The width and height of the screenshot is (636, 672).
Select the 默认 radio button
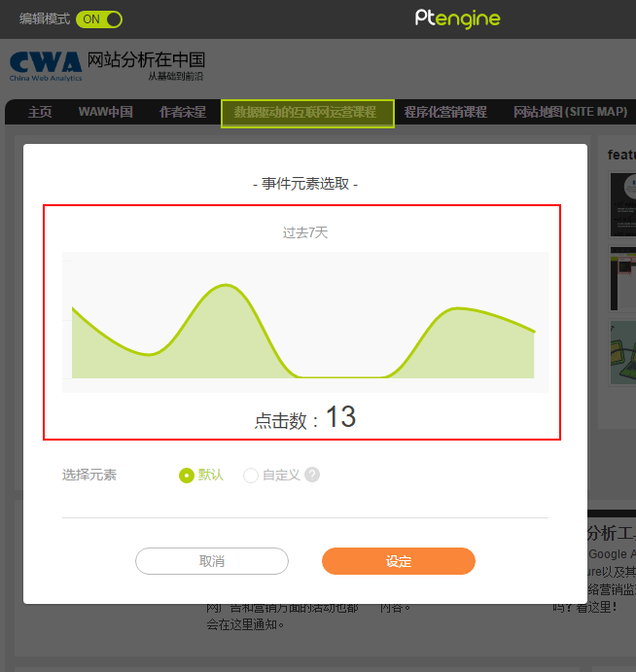(x=187, y=476)
